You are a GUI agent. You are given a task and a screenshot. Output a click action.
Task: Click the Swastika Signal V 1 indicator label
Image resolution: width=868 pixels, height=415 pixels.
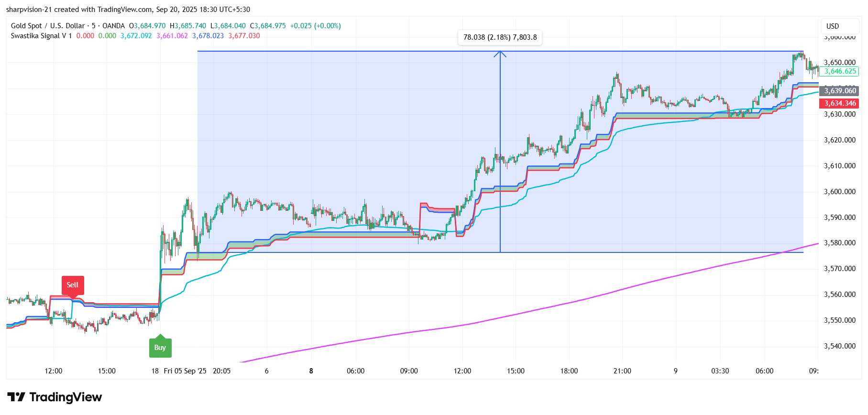(x=41, y=36)
